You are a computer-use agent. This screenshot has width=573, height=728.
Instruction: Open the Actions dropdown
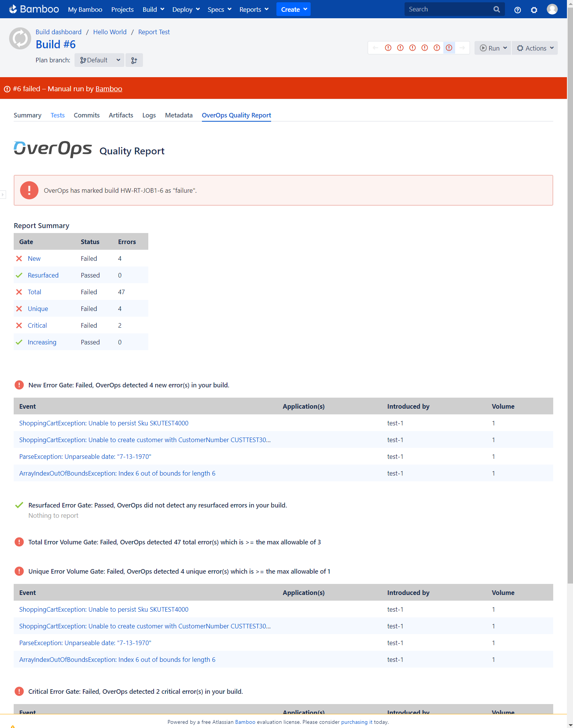[535, 48]
